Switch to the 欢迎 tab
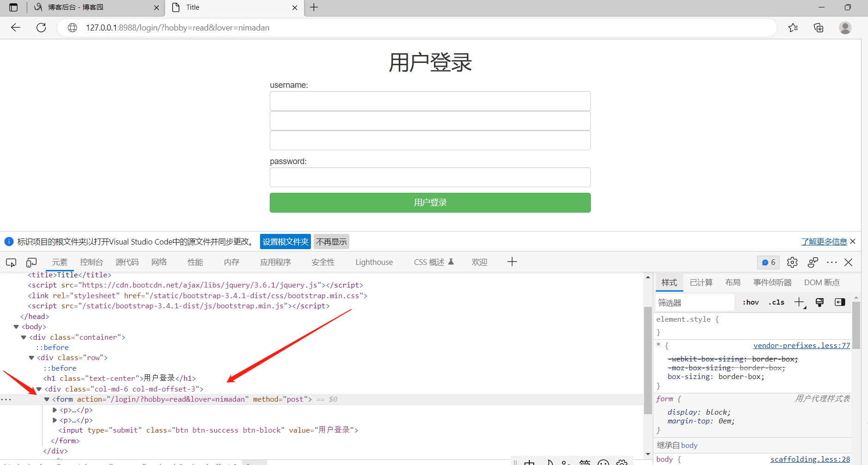This screenshot has height=465, width=868. click(x=479, y=262)
